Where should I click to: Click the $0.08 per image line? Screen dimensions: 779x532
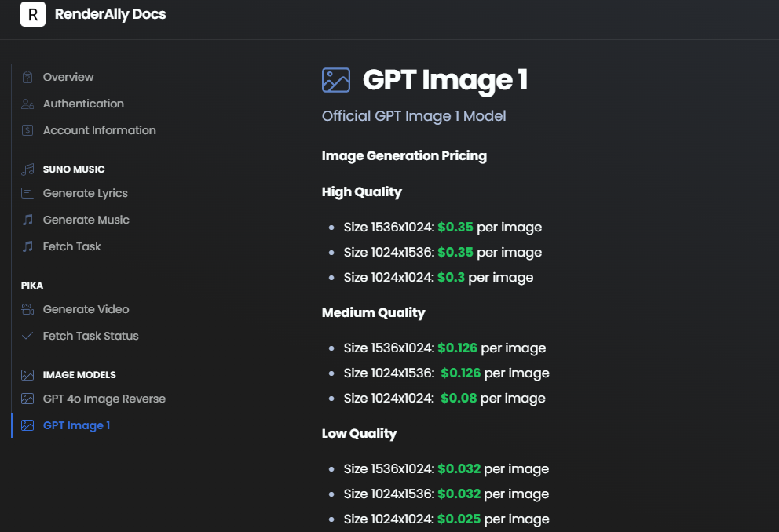444,399
